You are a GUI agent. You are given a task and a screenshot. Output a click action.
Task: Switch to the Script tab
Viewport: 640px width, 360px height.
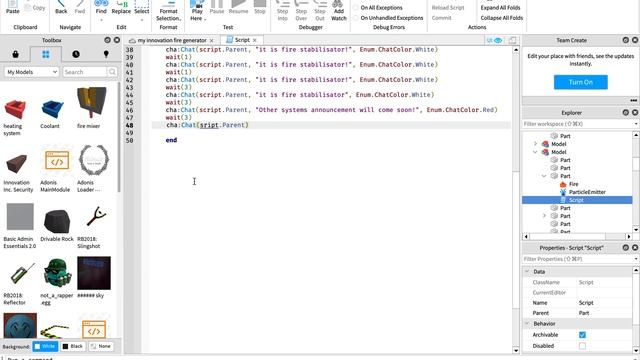242,40
